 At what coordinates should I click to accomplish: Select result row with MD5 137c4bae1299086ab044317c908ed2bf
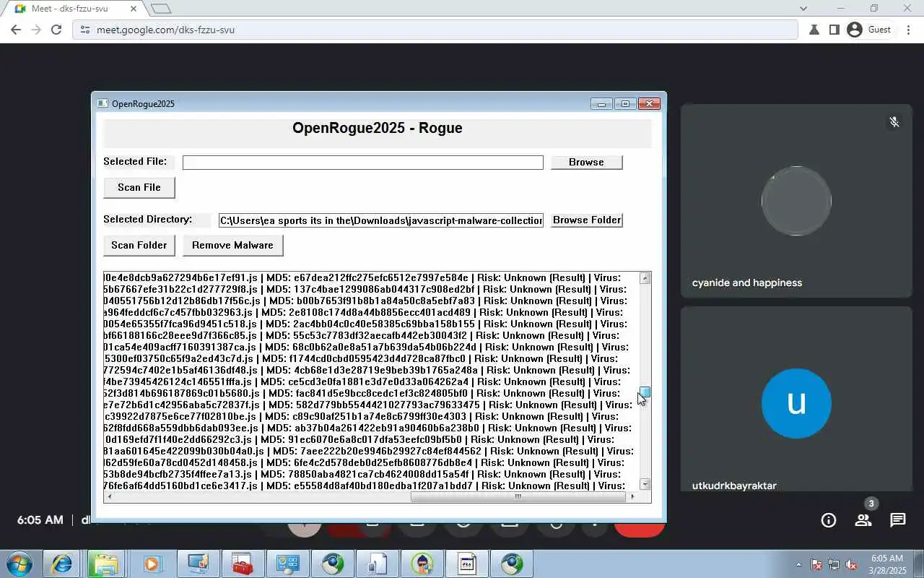(372, 289)
